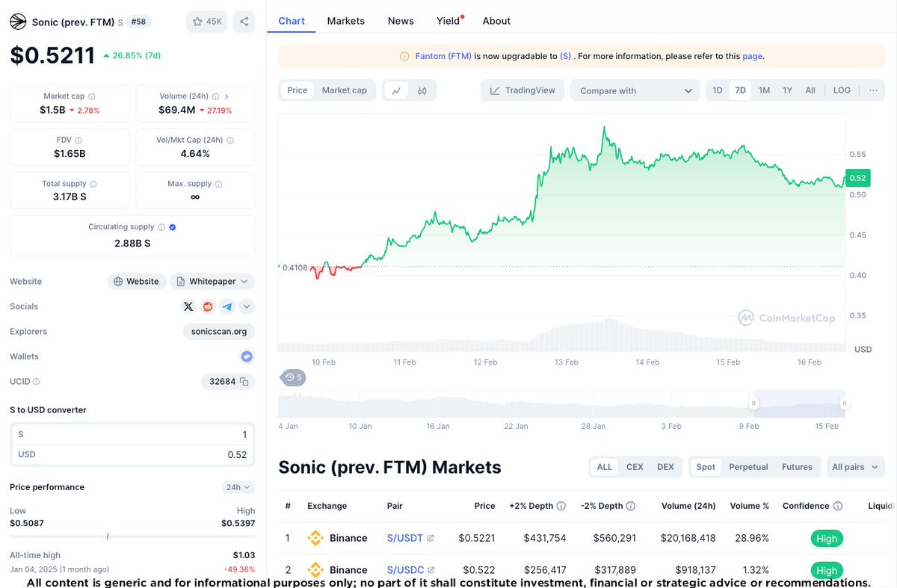Click the Total supply info icon
This screenshot has width=897, height=588.
[93, 184]
